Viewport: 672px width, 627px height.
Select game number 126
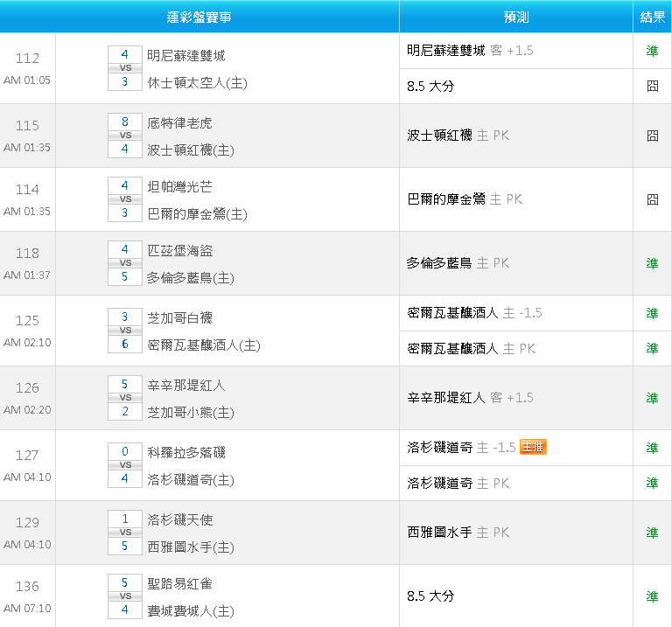27,387
